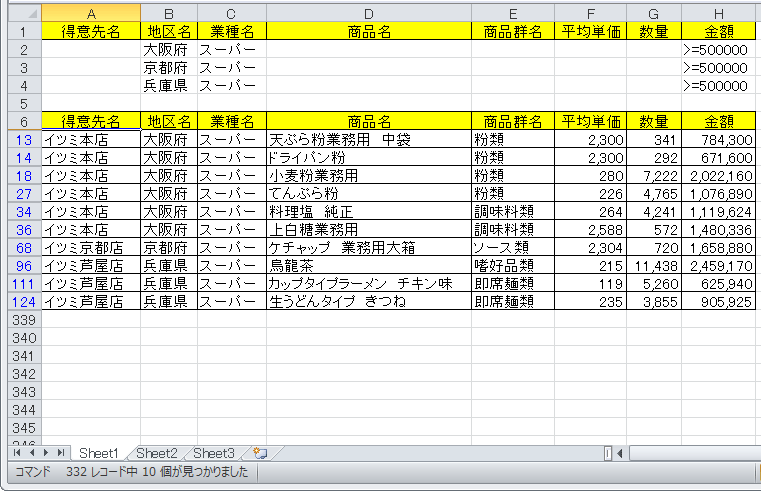
Task: Select column D header
Action: pyautogui.click(x=369, y=13)
